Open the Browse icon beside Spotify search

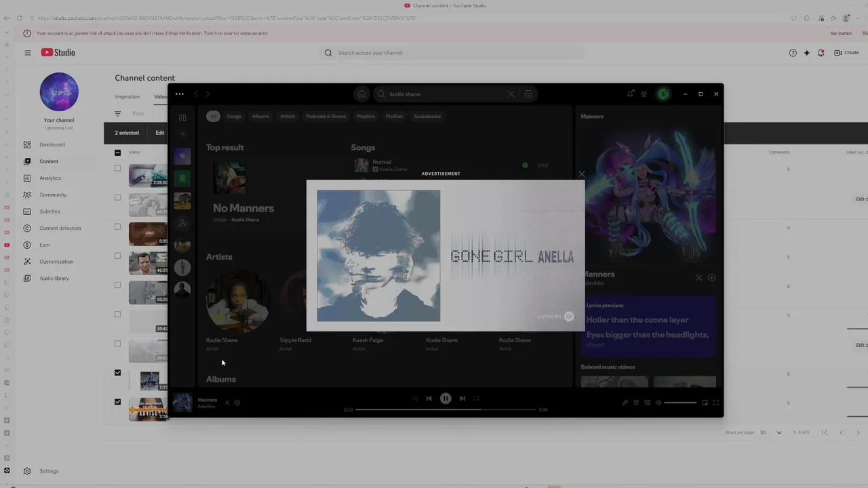coord(528,94)
